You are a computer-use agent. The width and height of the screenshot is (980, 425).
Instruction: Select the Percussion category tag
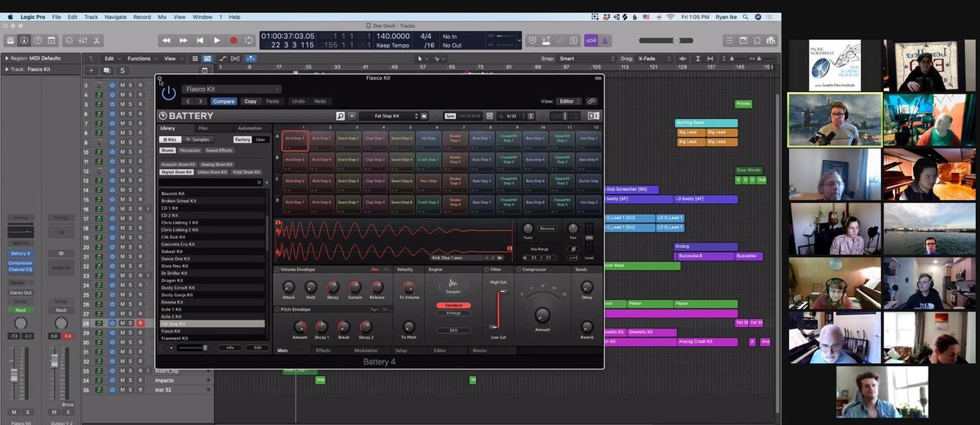click(x=190, y=150)
